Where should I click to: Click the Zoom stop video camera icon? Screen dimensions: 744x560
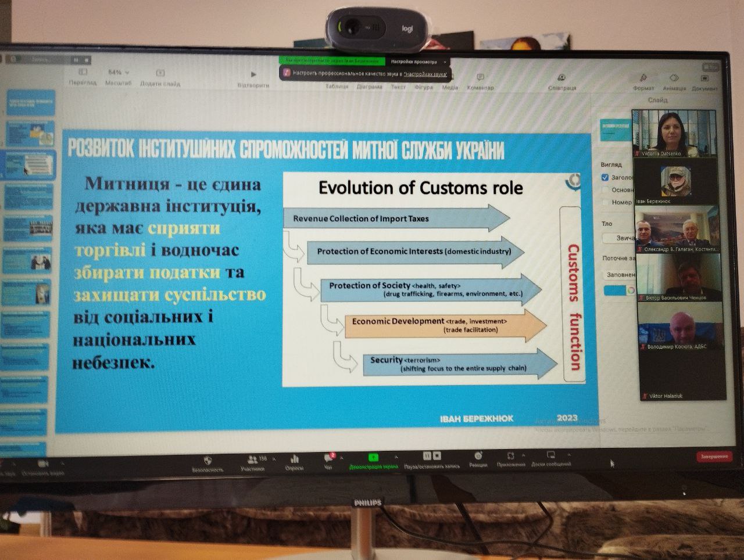(42, 464)
